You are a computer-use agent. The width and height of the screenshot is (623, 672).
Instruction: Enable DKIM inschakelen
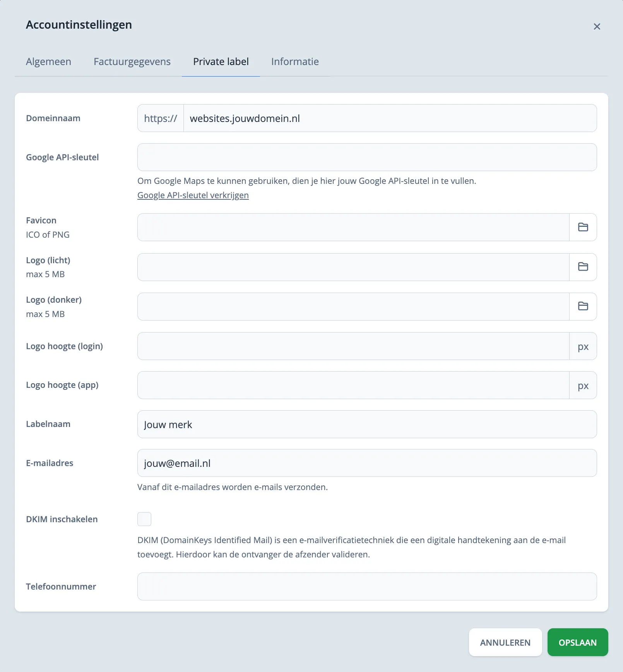pos(144,519)
